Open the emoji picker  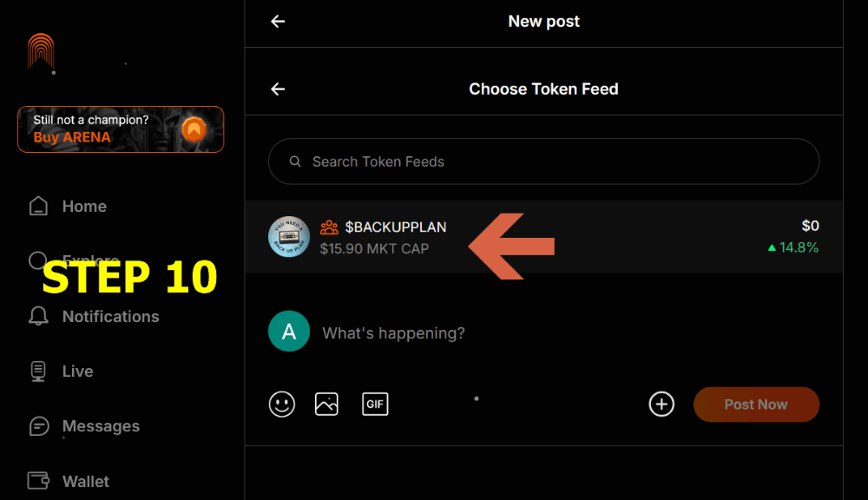pos(282,404)
